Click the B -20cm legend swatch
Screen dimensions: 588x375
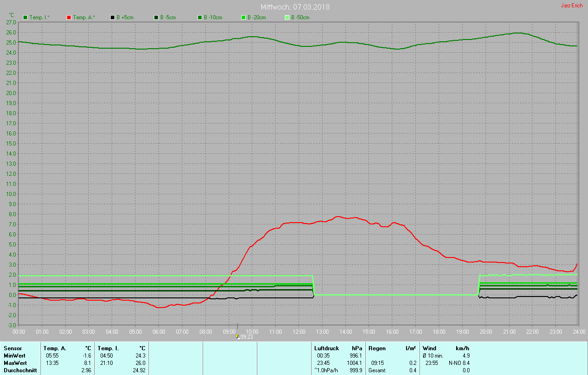pos(243,17)
